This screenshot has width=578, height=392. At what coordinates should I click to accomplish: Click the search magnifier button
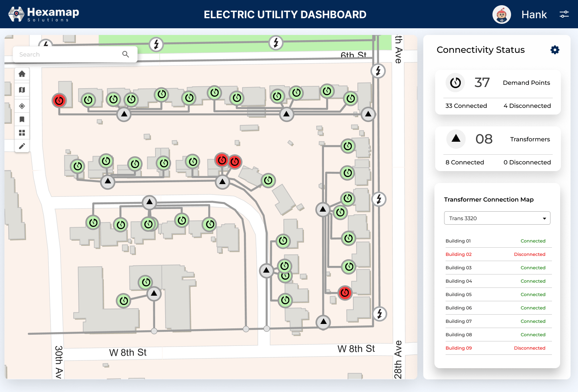point(126,54)
